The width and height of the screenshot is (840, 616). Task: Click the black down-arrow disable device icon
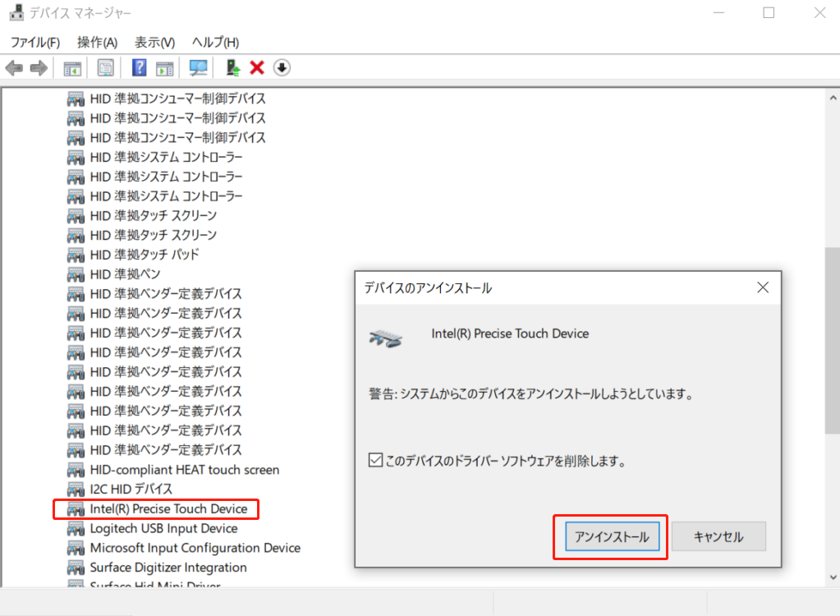pos(282,67)
